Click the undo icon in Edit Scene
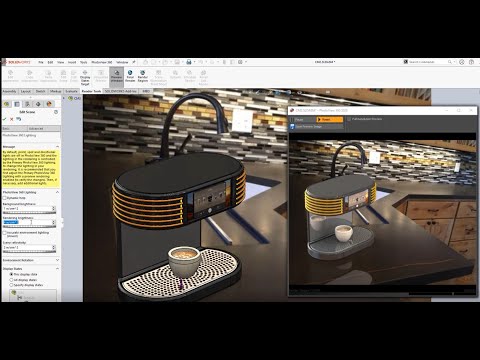Image resolution: width=480 pixels, height=360 pixels. click(x=19, y=119)
